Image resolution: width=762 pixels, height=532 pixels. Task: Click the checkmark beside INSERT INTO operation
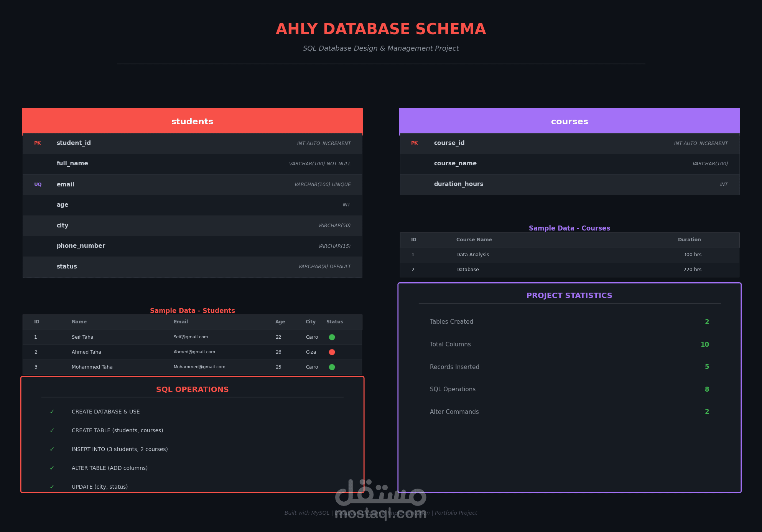click(x=52, y=449)
